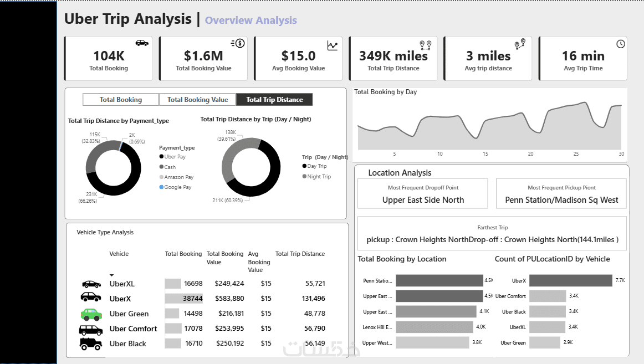The width and height of the screenshot is (644, 364).
Task: Select the Total Trip Distance tab
Action: coord(274,100)
